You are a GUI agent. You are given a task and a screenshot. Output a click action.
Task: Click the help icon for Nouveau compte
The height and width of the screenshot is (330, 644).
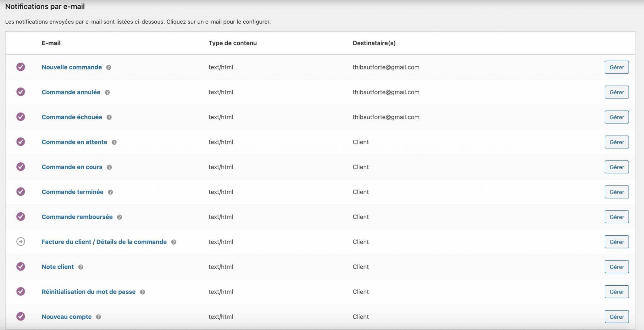98,317
